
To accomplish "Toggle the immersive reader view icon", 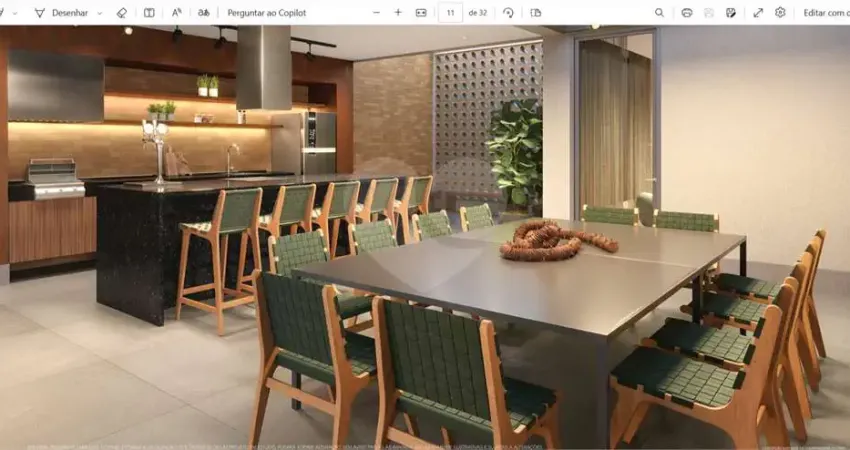I will point(149,13).
